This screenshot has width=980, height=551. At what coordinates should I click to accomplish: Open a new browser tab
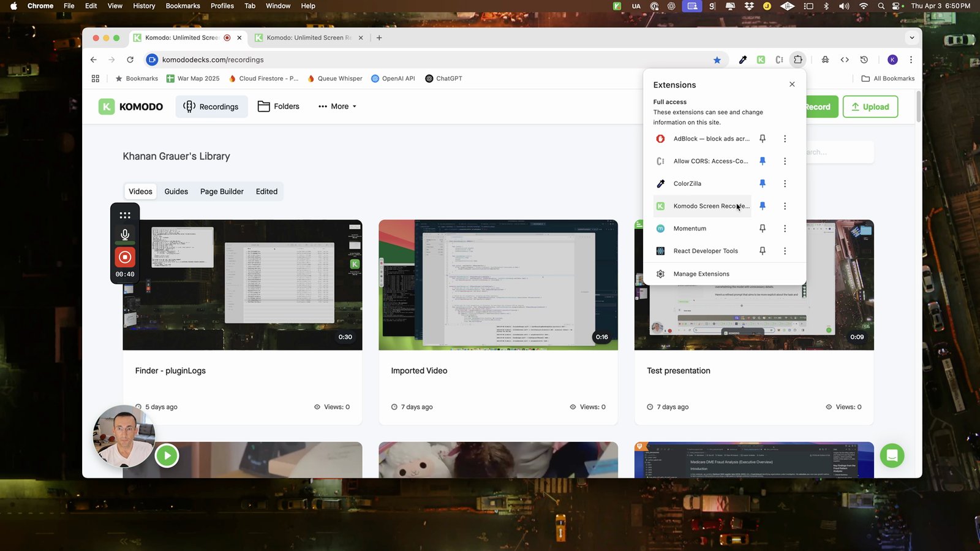(379, 37)
